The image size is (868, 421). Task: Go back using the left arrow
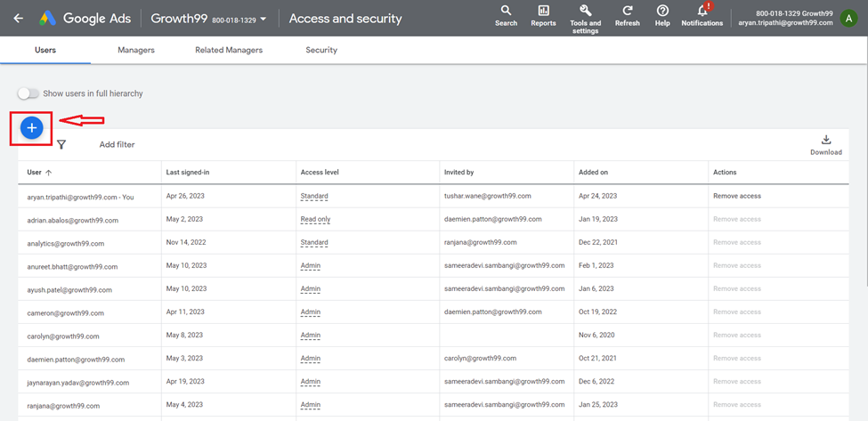[19, 19]
